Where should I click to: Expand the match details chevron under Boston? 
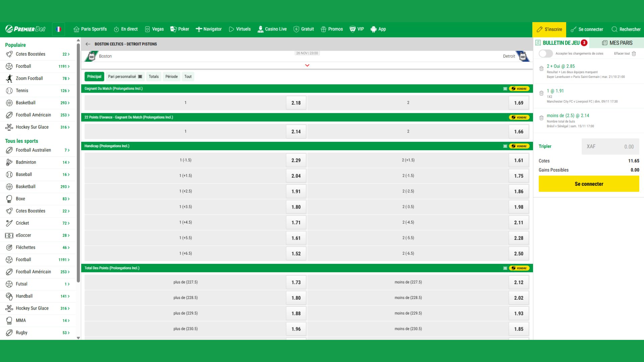[x=307, y=65]
